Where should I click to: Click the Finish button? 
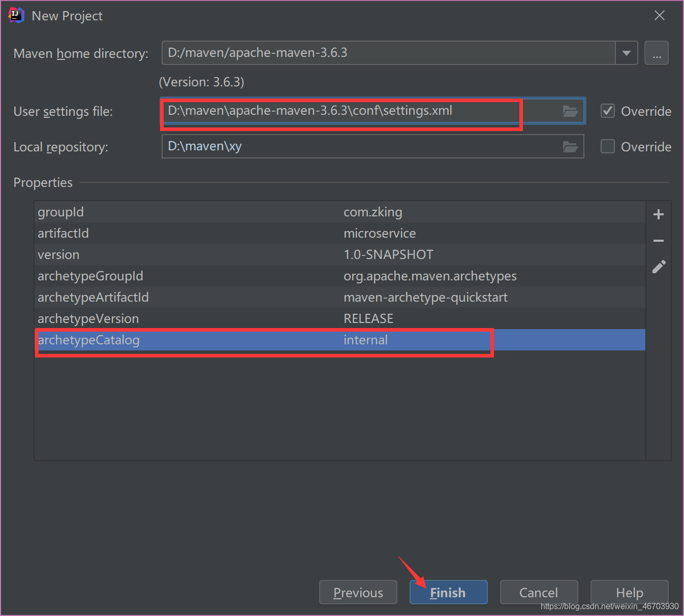coord(448,592)
